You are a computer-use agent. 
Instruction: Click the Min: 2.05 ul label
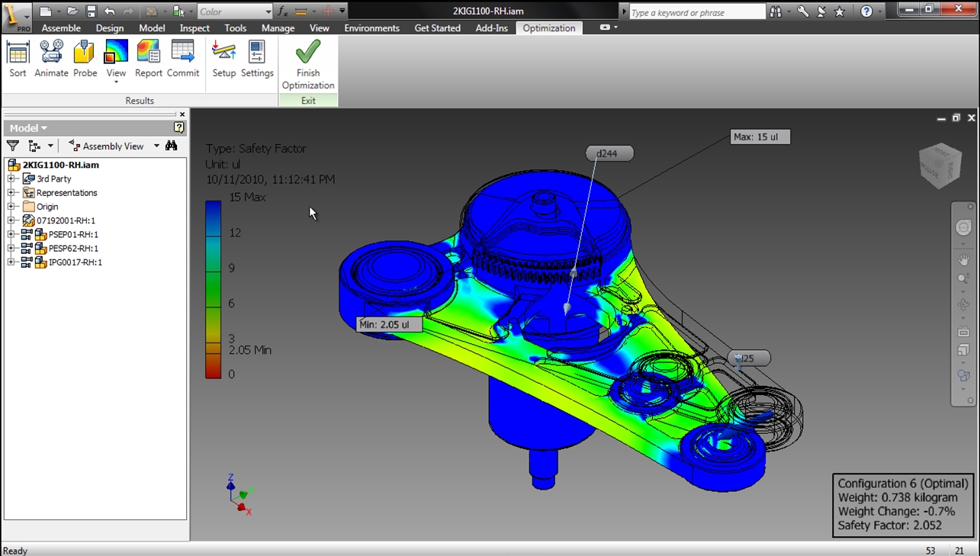pos(389,324)
